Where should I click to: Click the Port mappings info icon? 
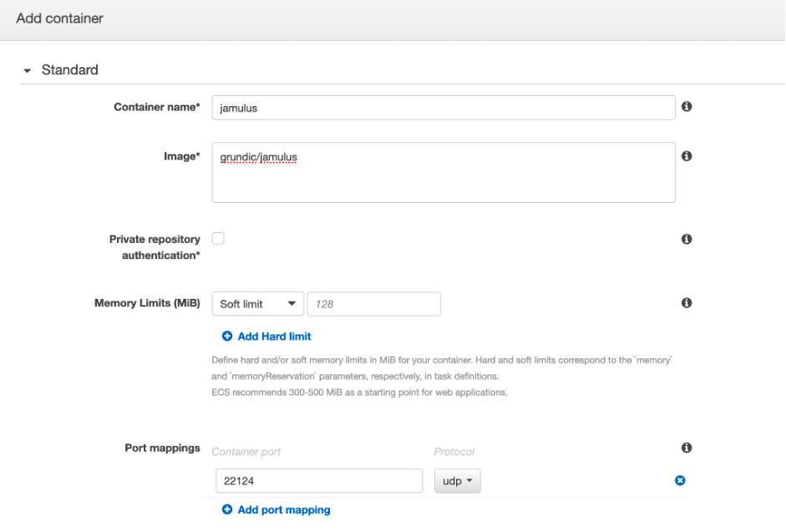point(687,448)
